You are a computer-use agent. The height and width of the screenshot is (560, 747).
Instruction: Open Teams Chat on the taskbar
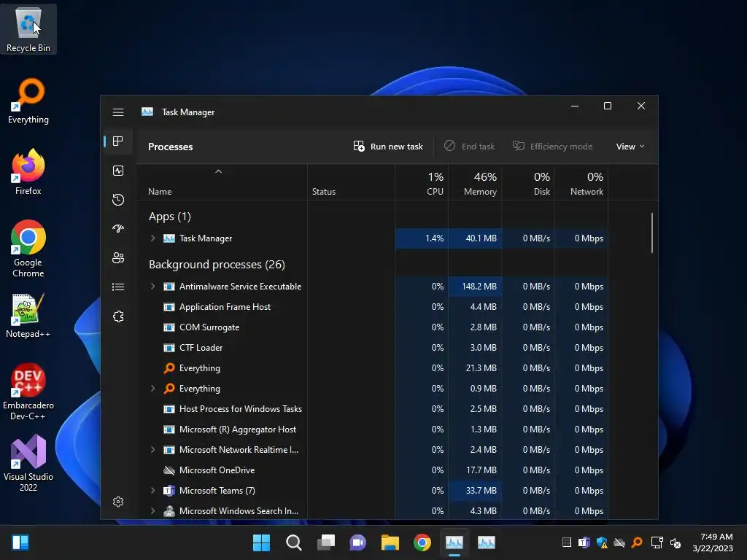point(357,542)
